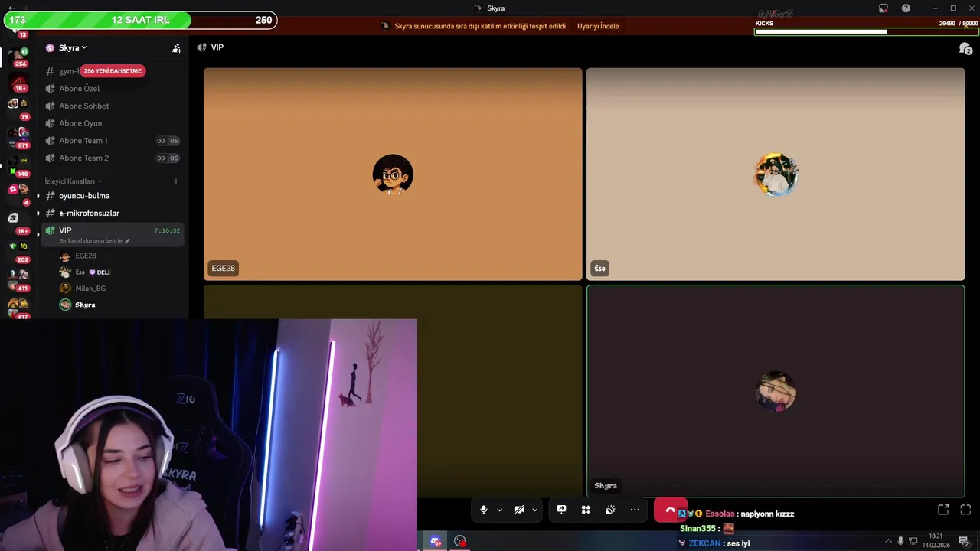This screenshot has width=980, height=551.
Task: Open camera options chevron
Action: click(x=534, y=510)
